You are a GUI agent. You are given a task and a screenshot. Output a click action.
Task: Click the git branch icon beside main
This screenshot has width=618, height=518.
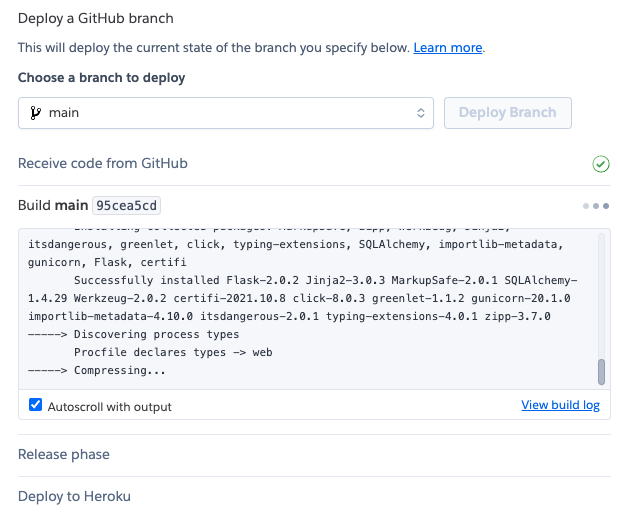click(36, 113)
